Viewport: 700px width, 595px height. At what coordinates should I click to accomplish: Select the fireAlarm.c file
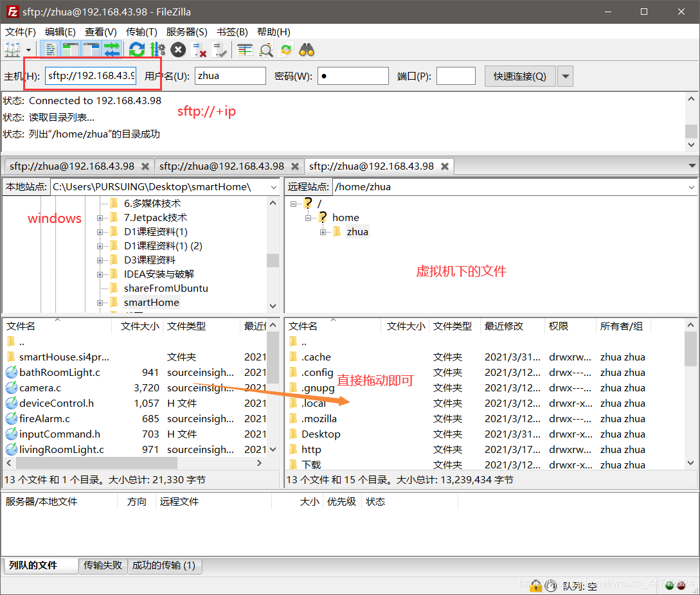44,419
